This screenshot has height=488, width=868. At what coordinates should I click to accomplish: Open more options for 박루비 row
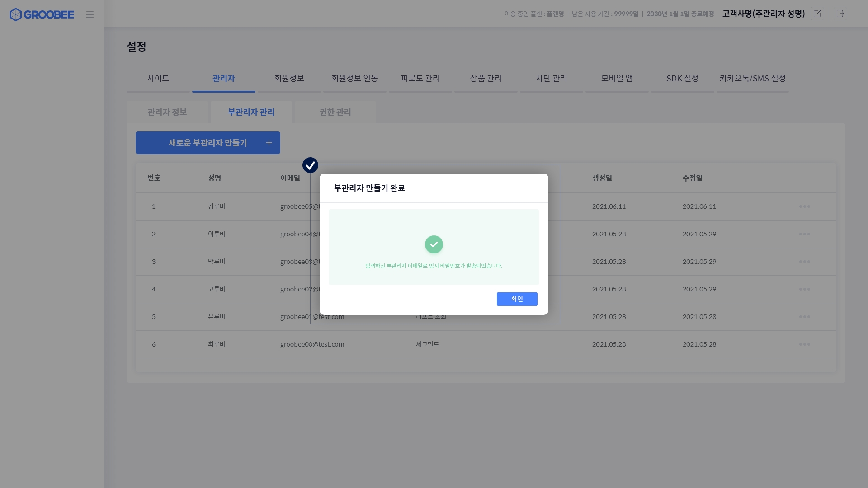(804, 262)
